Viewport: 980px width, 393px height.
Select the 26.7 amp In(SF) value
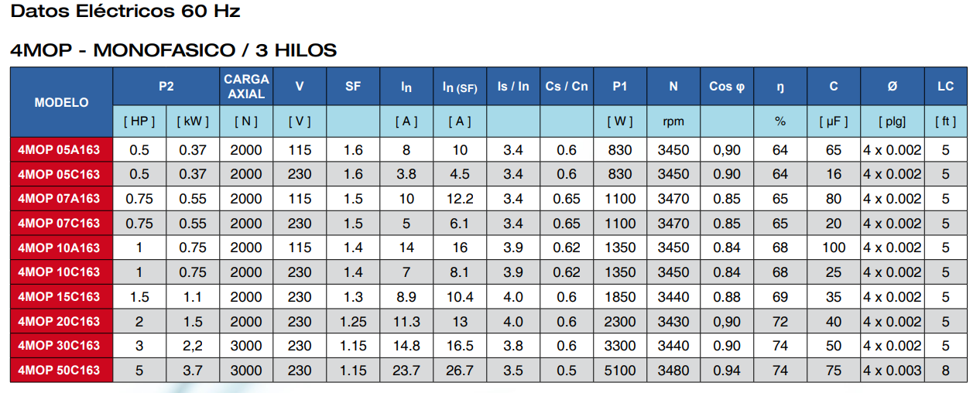pyautogui.click(x=459, y=371)
